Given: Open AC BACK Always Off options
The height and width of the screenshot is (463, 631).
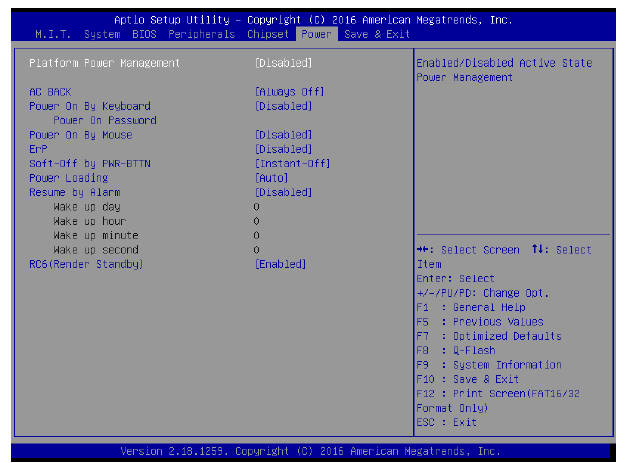Looking at the screenshot, I should (x=290, y=92).
